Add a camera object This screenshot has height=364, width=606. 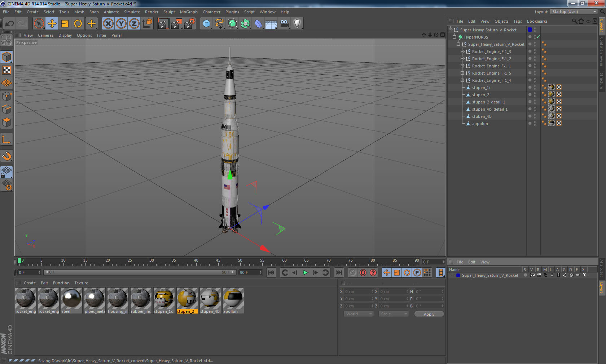pos(284,24)
